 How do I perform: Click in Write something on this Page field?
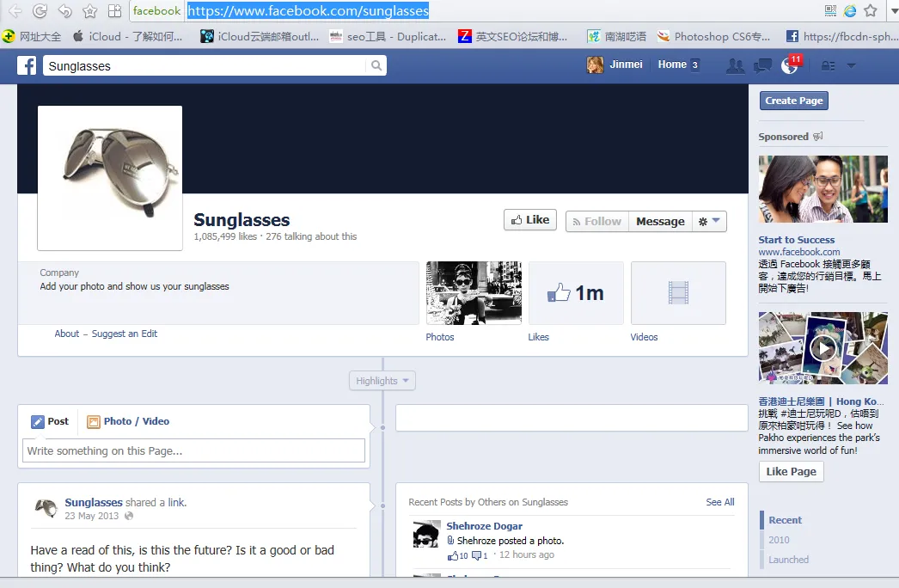(193, 451)
